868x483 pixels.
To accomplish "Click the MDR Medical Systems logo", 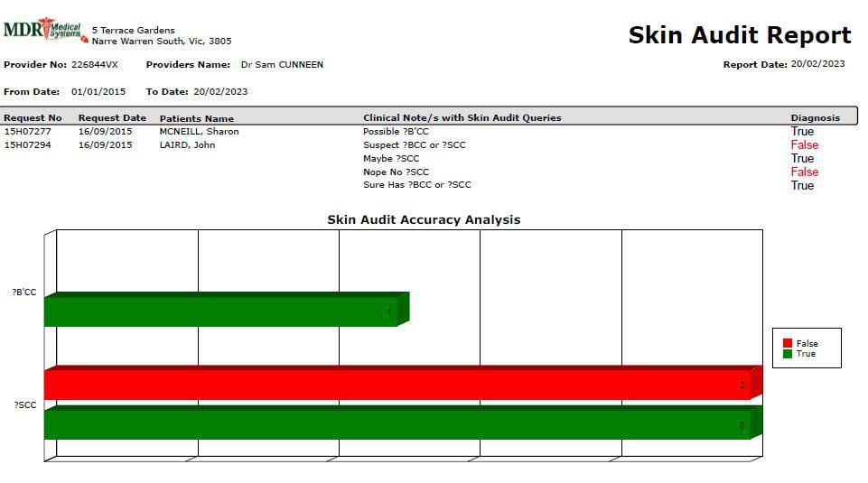I will [45, 31].
